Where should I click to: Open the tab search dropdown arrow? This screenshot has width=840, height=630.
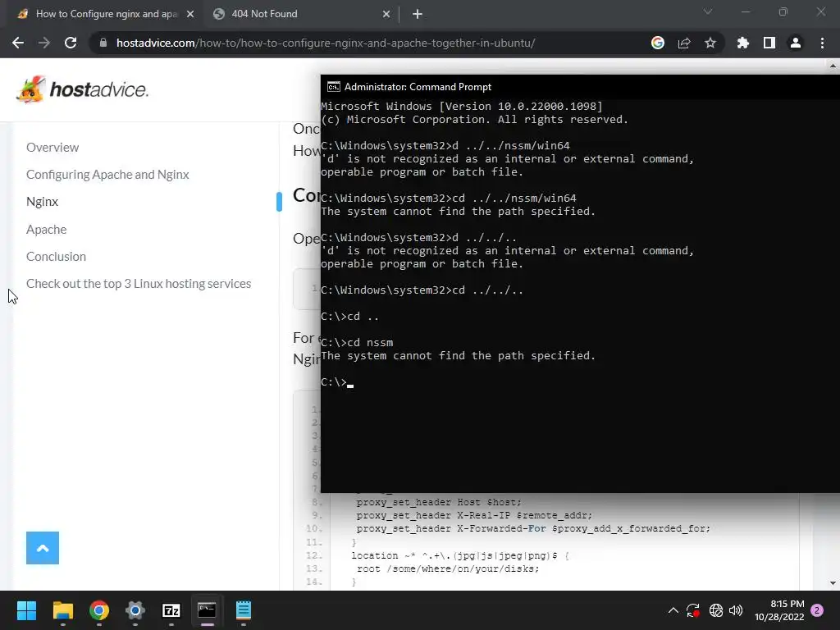pyautogui.click(x=708, y=11)
